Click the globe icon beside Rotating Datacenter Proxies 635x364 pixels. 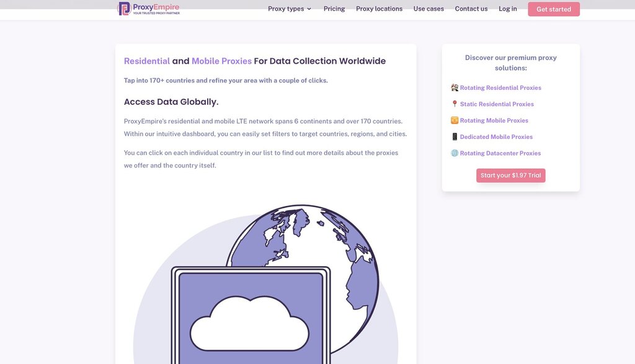point(455,153)
